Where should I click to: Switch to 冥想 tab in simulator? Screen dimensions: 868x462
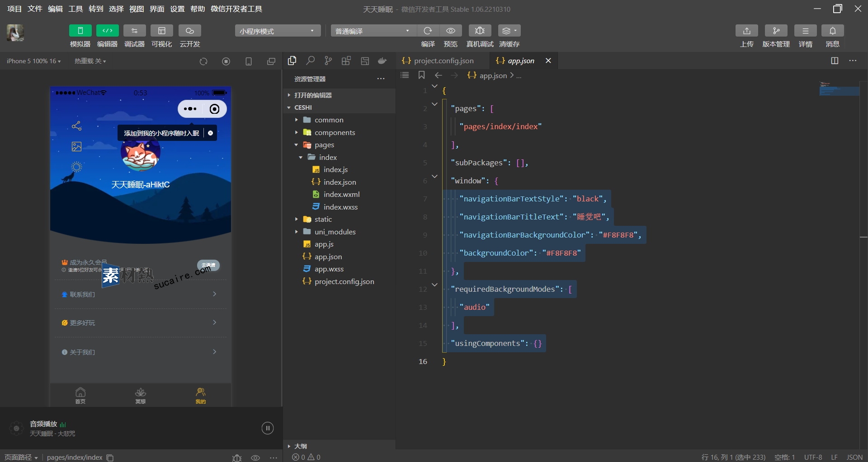coord(141,395)
